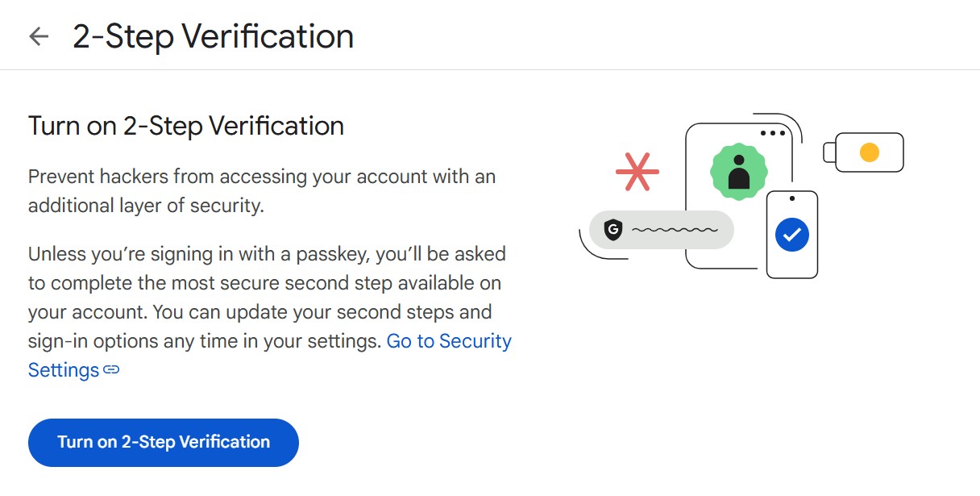Screen dimensions: 980x496
Task: Click the security key illustration
Action: 863,152
